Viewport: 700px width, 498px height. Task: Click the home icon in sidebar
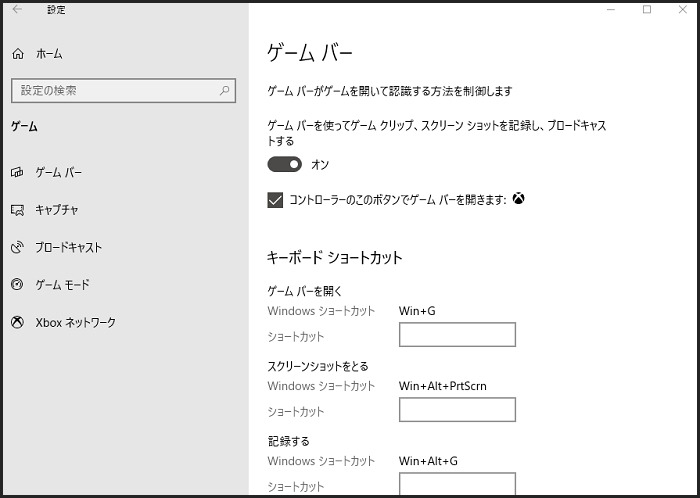point(17,54)
